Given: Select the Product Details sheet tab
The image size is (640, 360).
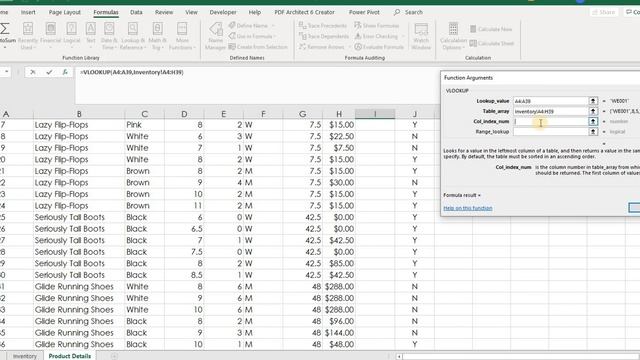Looking at the screenshot, I should point(70,356).
